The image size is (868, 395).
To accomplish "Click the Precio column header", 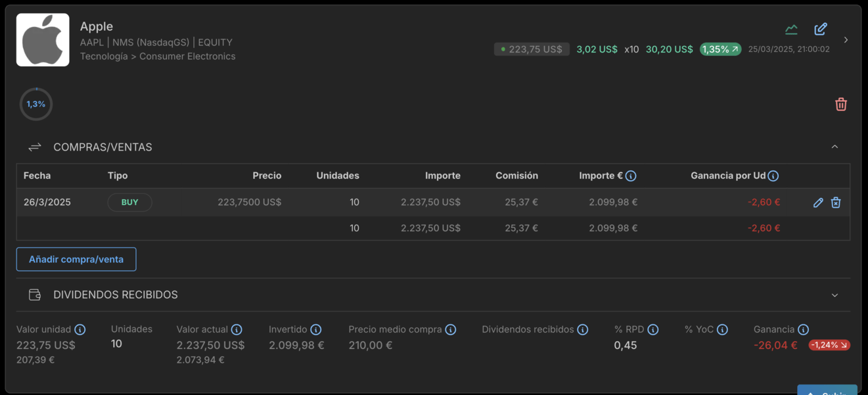I will (x=267, y=175).
